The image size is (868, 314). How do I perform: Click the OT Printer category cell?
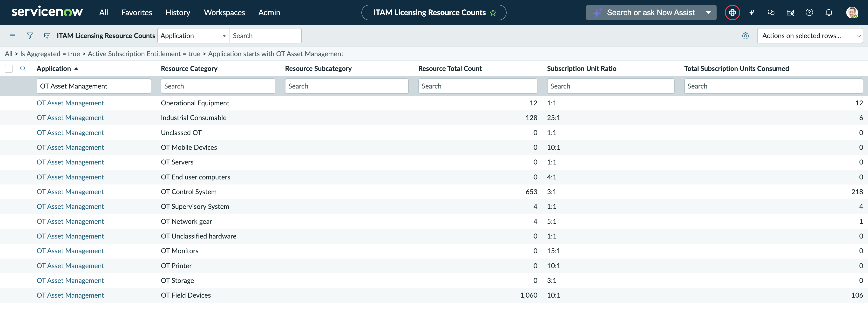tap(176, 266)
